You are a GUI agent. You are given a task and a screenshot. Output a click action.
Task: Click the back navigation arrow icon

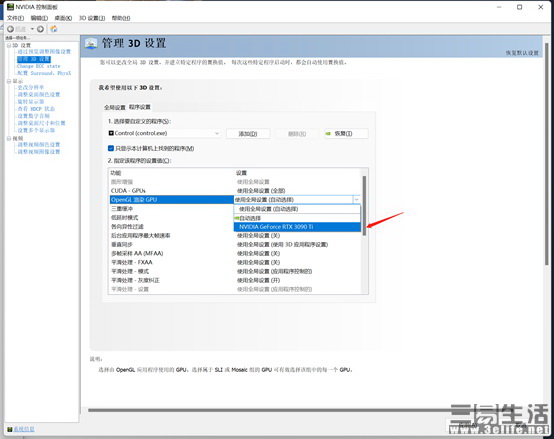[x=11, y=29]
